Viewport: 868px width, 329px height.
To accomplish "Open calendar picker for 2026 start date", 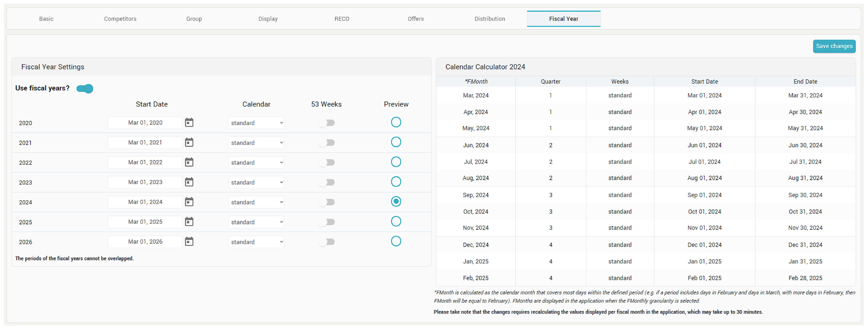I will click(x=189, y=242).
